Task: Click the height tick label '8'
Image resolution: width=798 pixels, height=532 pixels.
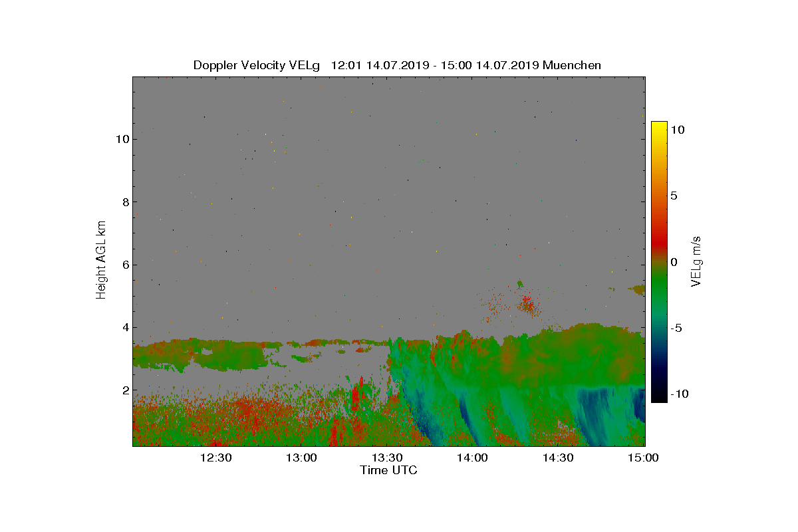Action: point(124,202)
